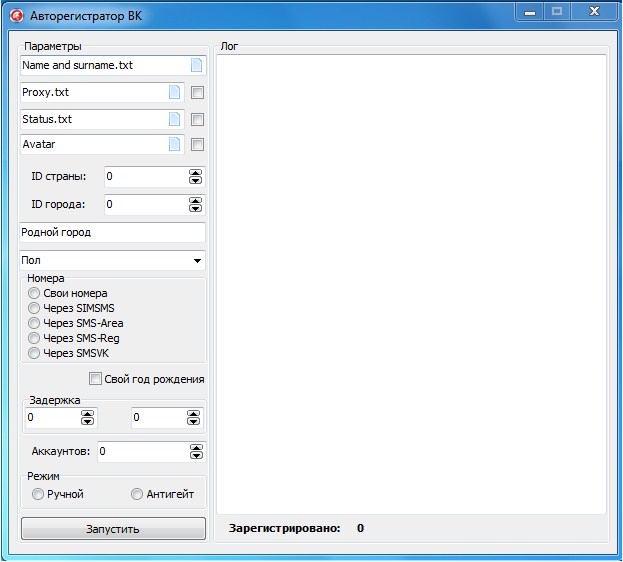Click the Родной город input field

tap(112, 232)
